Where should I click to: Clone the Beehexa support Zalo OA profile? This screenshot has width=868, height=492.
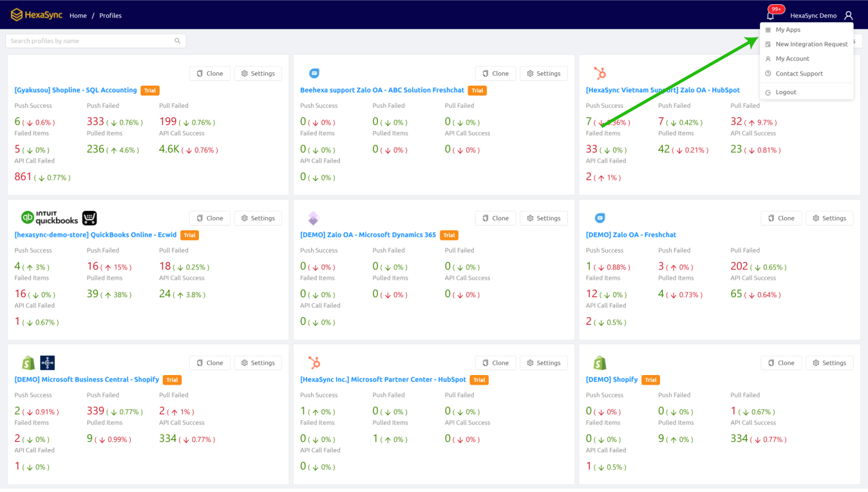(x=495, y=74)
